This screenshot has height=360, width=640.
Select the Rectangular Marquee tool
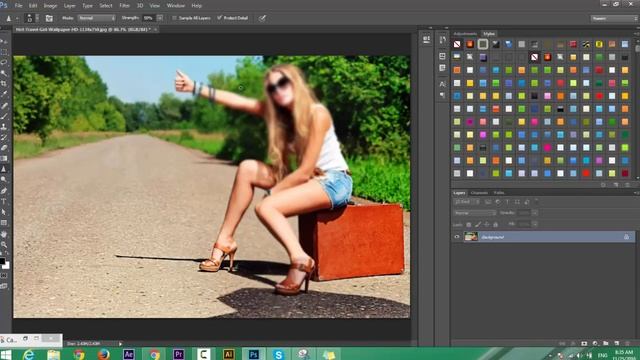tap(4, 52)
